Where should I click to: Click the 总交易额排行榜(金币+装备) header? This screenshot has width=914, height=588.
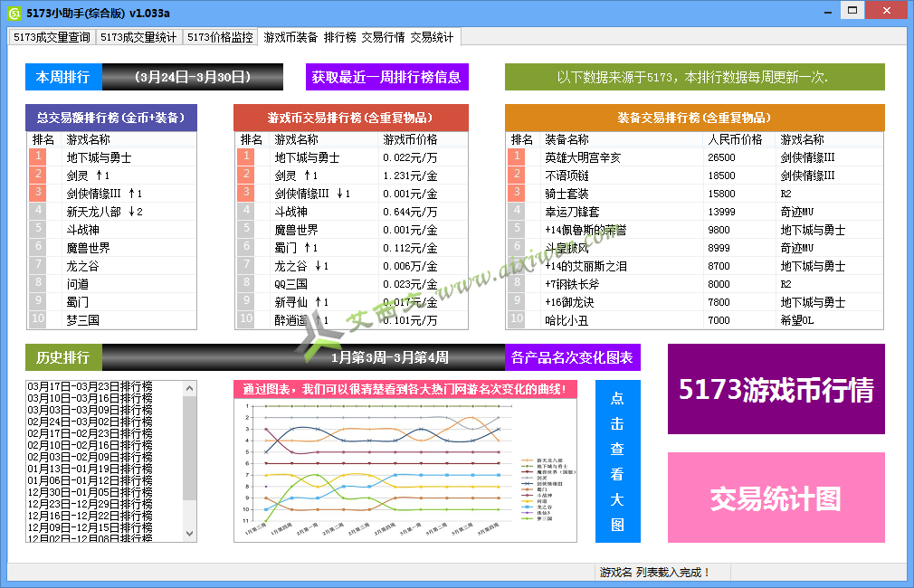(x=111, y=118)
